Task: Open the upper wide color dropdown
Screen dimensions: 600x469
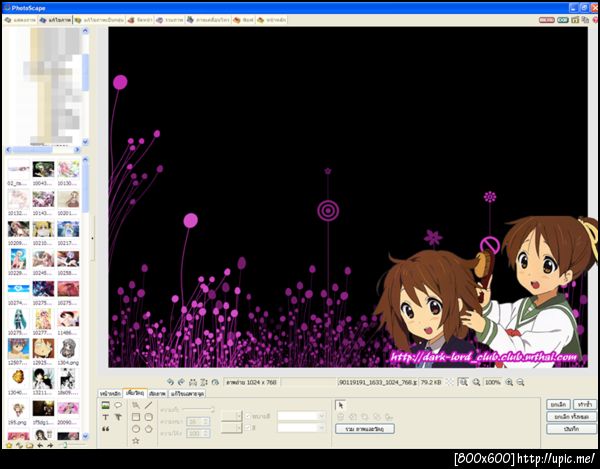Action: (301, 416)
